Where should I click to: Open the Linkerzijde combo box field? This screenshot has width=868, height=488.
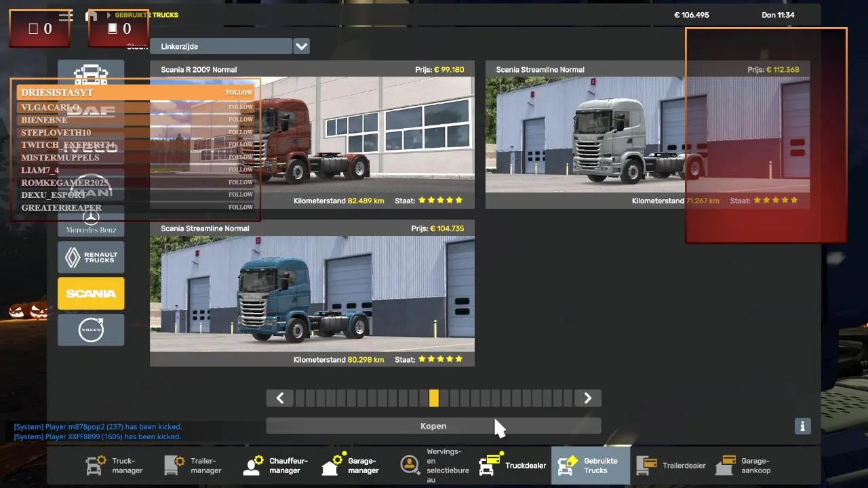(221, 46)
